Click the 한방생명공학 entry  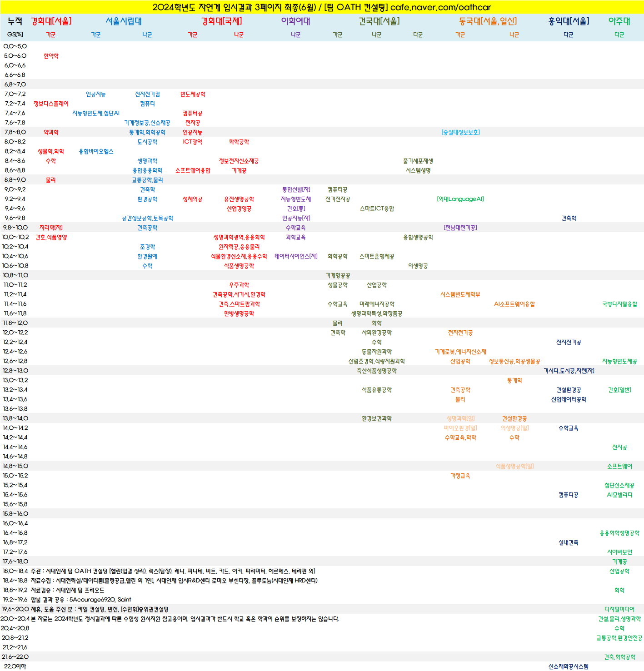(x=239, y=313)
